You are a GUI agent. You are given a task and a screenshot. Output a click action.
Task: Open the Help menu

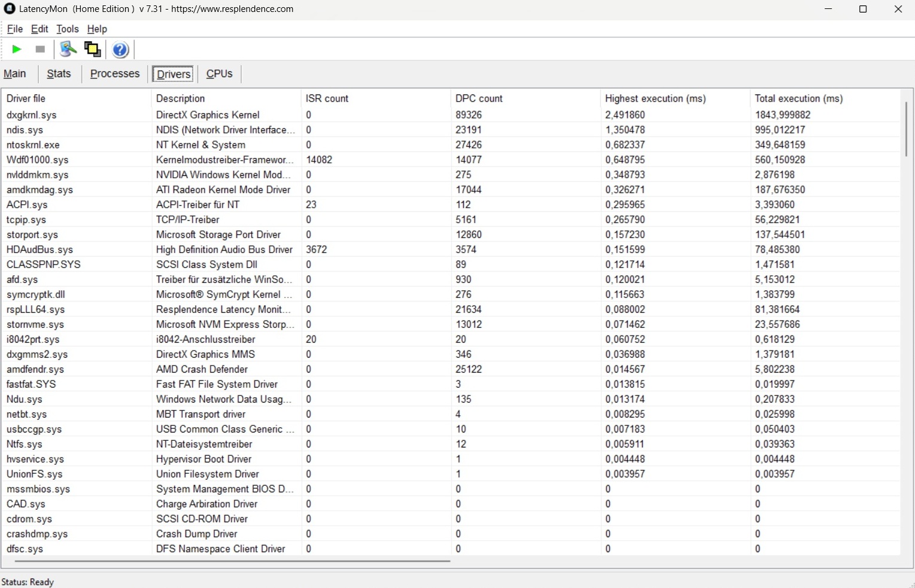(97, 29)
